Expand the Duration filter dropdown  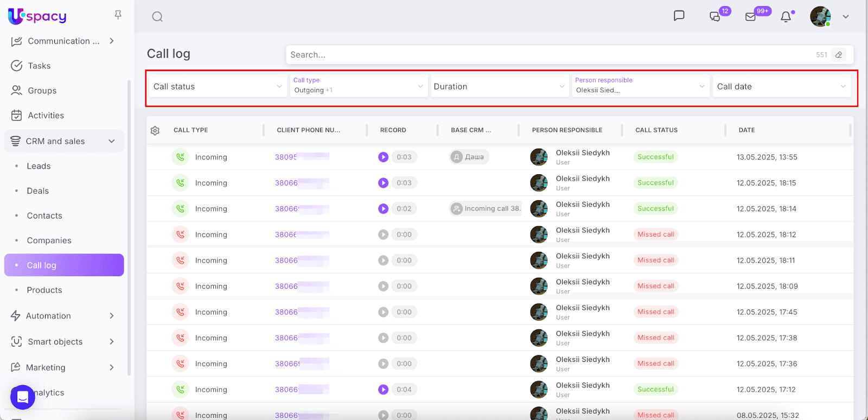(x=499, y=86)
